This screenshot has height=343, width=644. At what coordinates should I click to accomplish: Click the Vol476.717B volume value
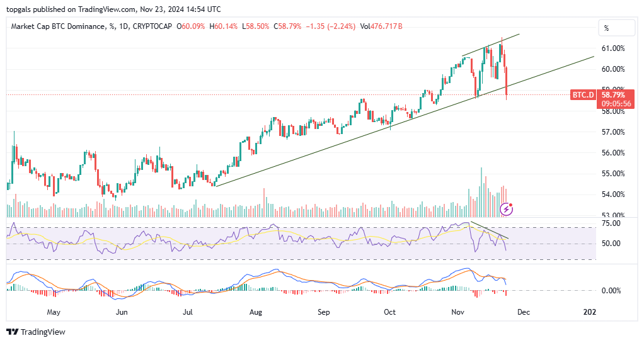pos(381,26)
